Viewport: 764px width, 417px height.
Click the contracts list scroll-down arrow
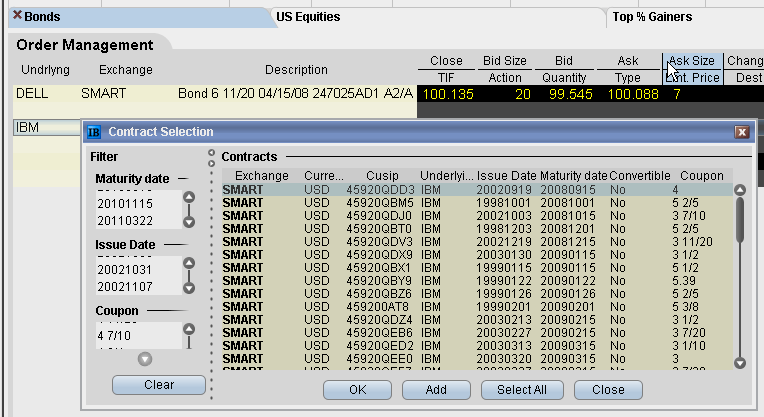tap(740, 363)
